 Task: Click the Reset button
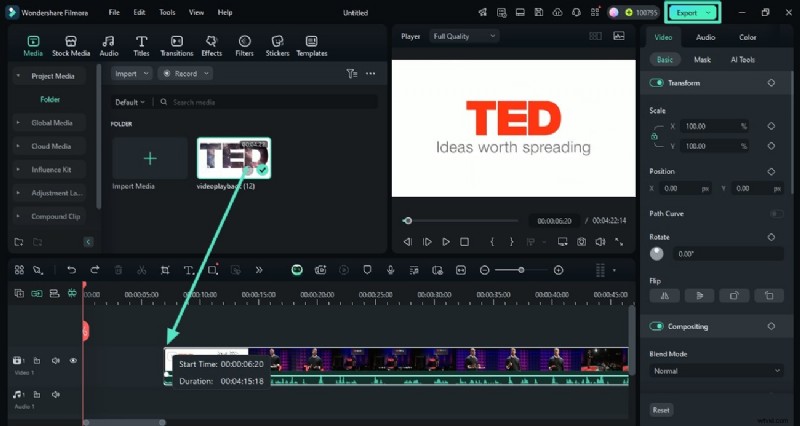click(x=661, y=410)
